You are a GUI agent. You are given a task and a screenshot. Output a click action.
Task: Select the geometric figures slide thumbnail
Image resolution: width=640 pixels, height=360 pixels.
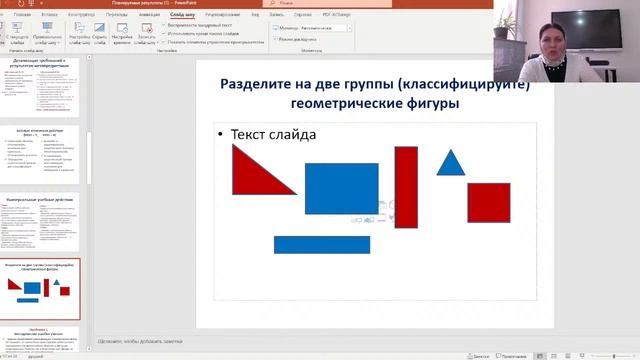[x=40, y=289]
